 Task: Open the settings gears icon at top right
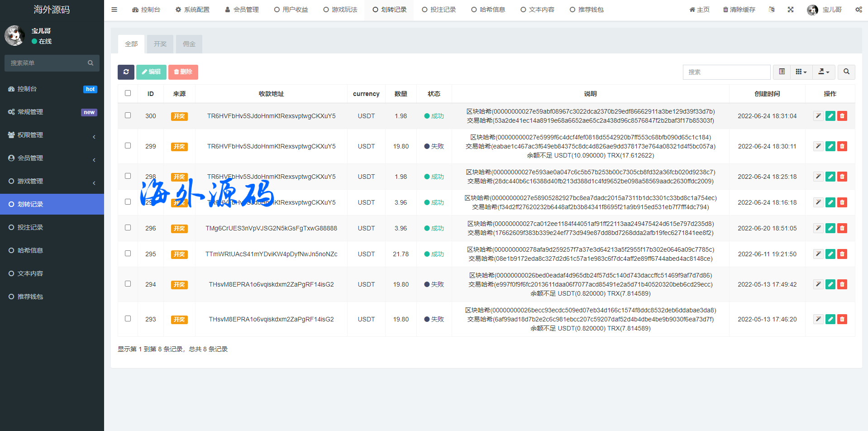click(858, 10)
